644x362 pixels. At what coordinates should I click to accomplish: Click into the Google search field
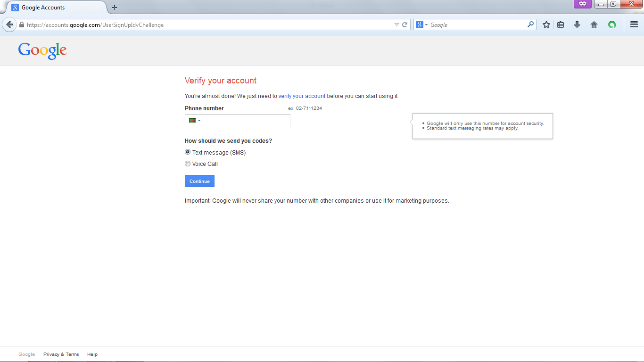[477, 25]
